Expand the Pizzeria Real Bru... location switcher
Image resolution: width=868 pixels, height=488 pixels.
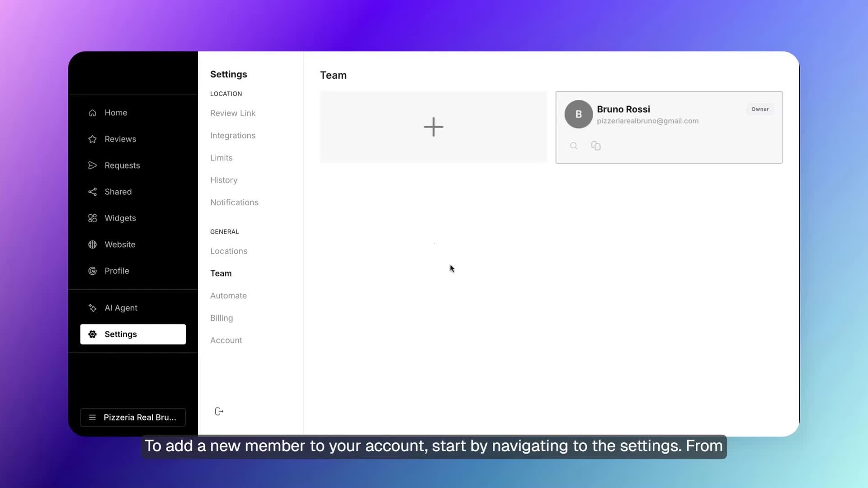coord(133,418)
